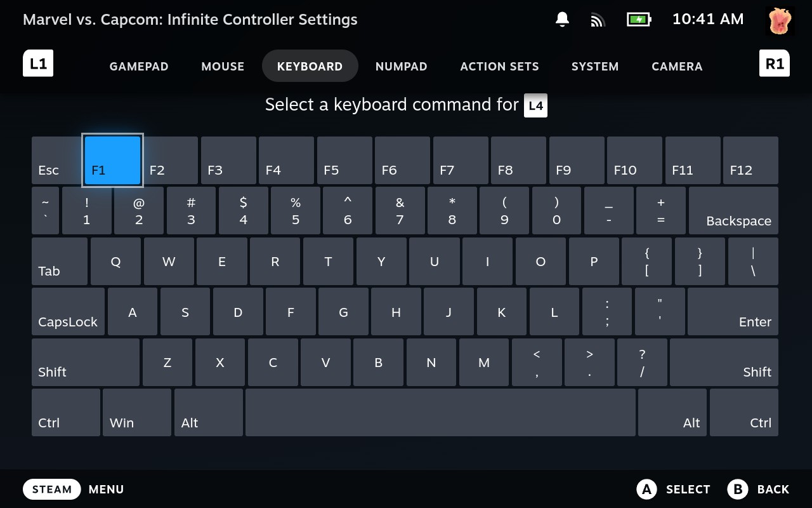Pick the left Alt key
The height and width of the screenshot is (508, 812).
209,413
